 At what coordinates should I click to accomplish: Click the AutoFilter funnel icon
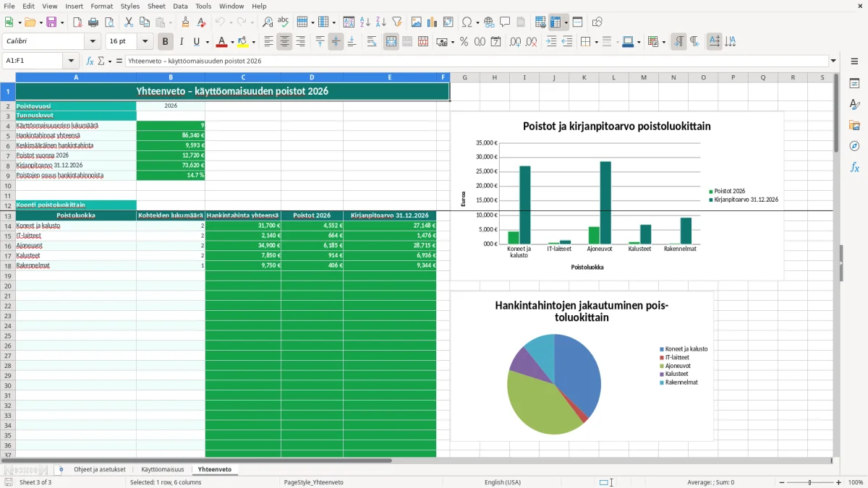pyautogui.click(x=397, y=22)
